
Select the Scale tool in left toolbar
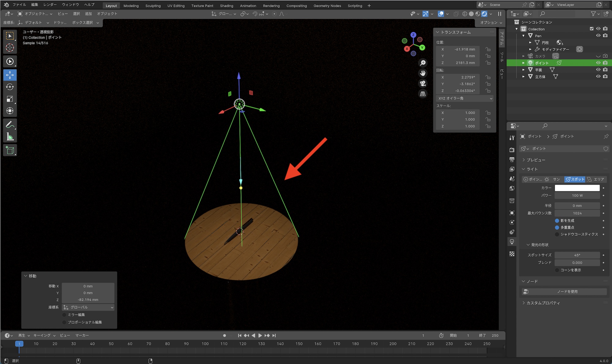tap(10, 99)
